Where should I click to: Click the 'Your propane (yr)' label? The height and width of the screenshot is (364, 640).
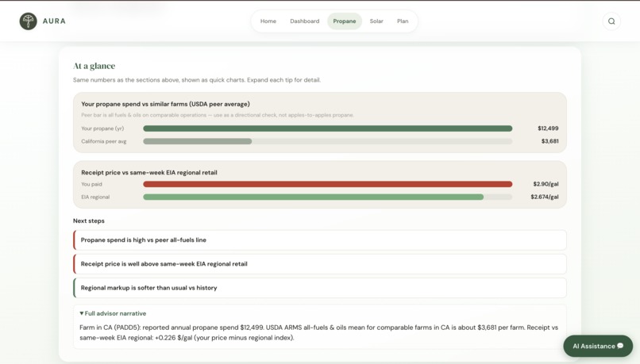tap(102, 128)
